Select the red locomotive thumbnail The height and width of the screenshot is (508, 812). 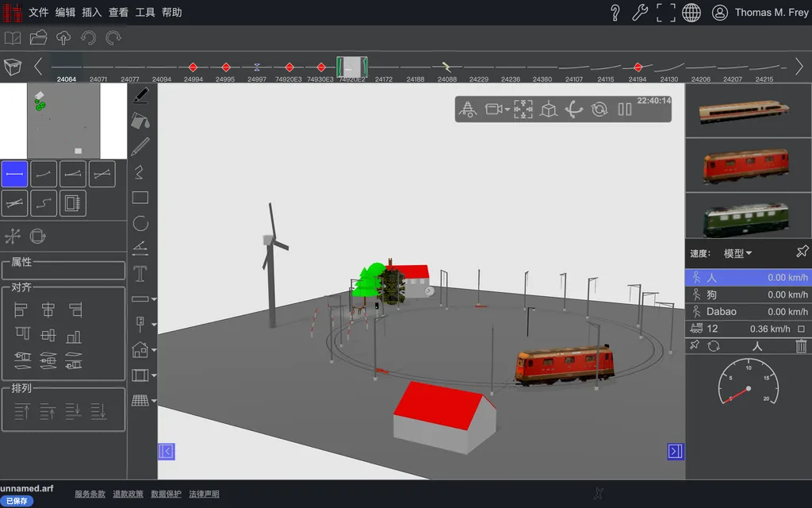[746, 166]
